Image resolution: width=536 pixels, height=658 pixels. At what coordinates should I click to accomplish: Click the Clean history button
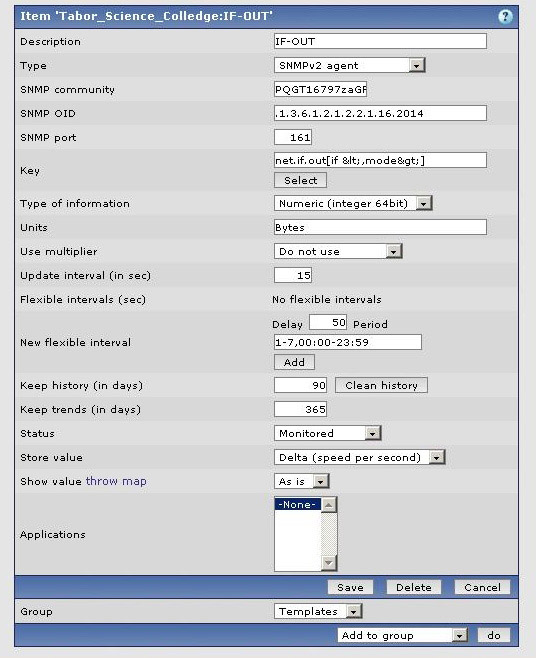click(x=381, y=385)
